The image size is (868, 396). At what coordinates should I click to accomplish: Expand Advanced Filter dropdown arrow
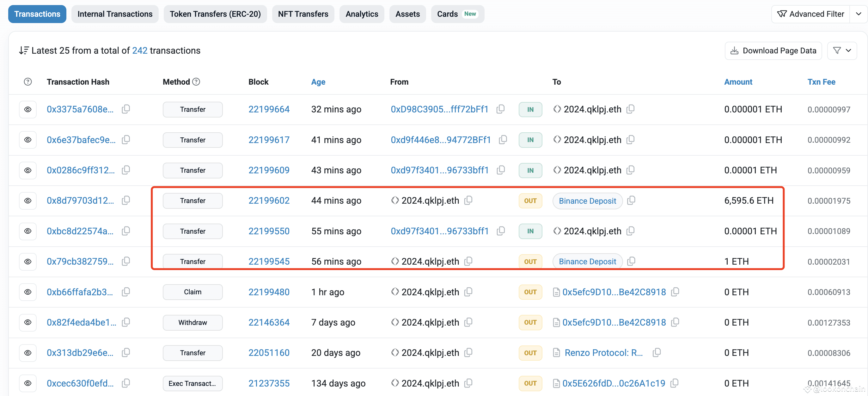click(x=858, y=14)
